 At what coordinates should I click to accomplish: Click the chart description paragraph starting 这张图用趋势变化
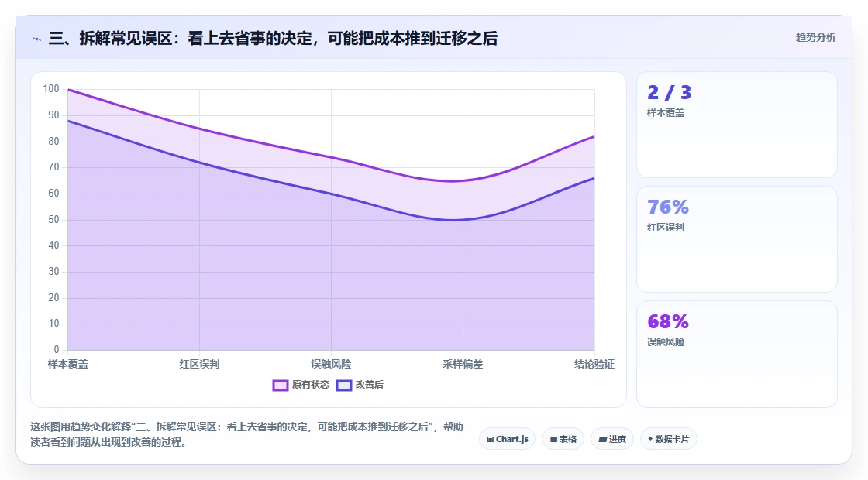pos(246,434)
